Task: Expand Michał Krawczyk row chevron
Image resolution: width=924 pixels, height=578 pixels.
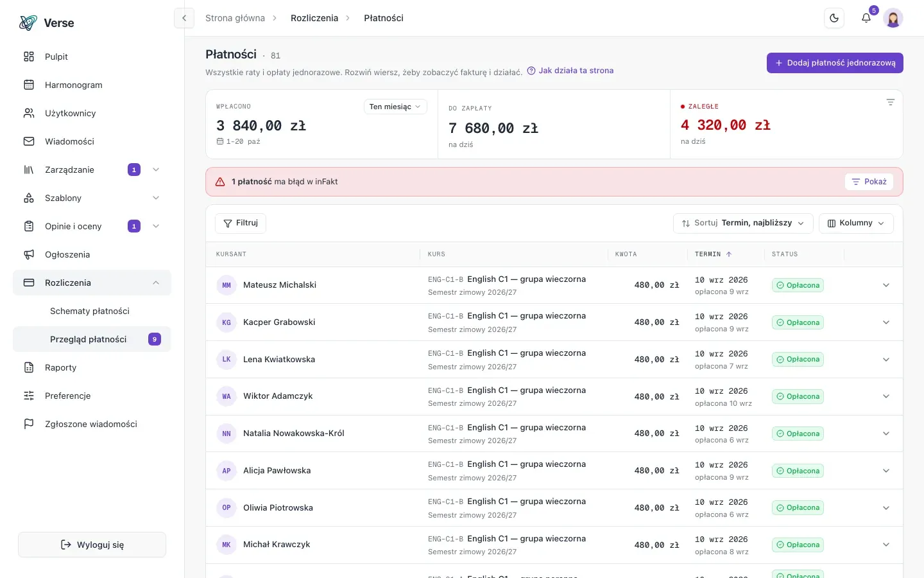Action: [886, 545]
